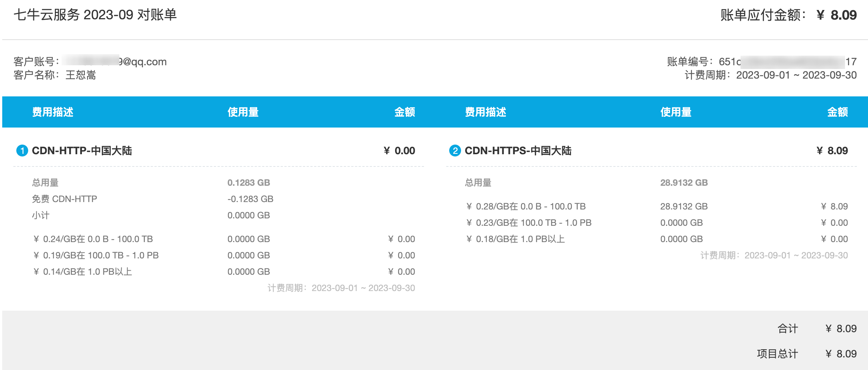Click the CDN-HTTPS section 计费周期 footnote
868x370 pixels.
774,255
